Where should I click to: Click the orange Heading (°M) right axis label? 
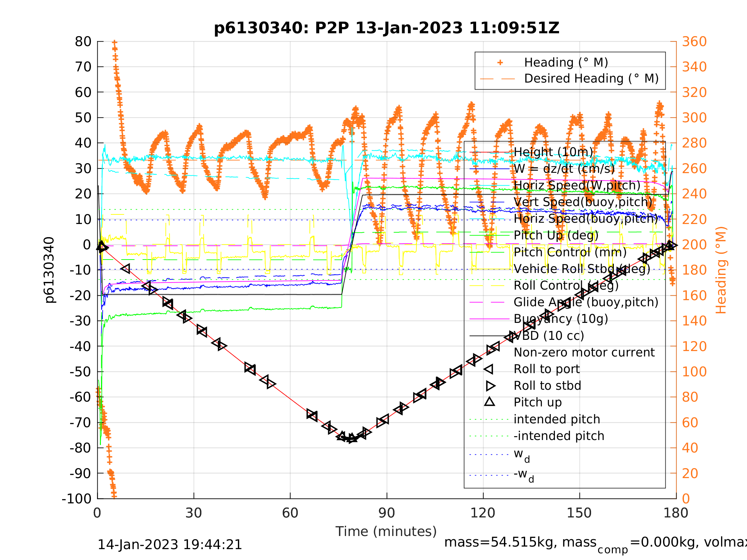pyautogui.click(x=720, y=270)
